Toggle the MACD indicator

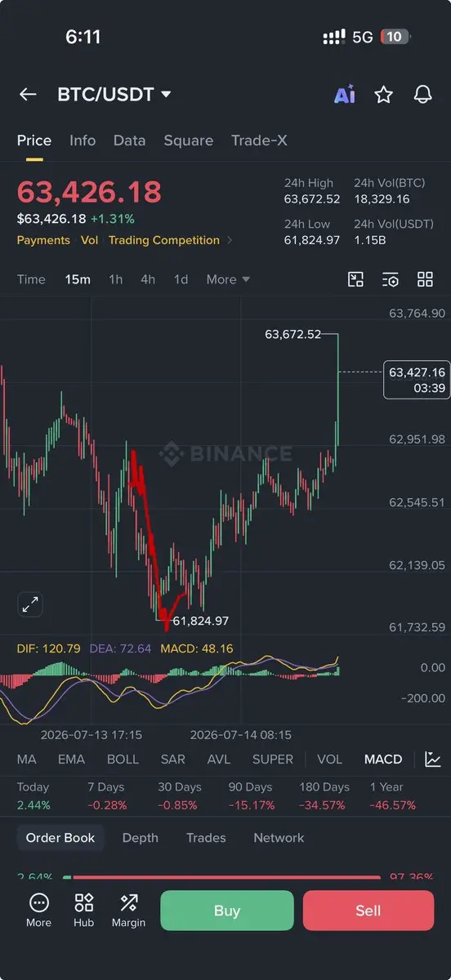[383, 759]
